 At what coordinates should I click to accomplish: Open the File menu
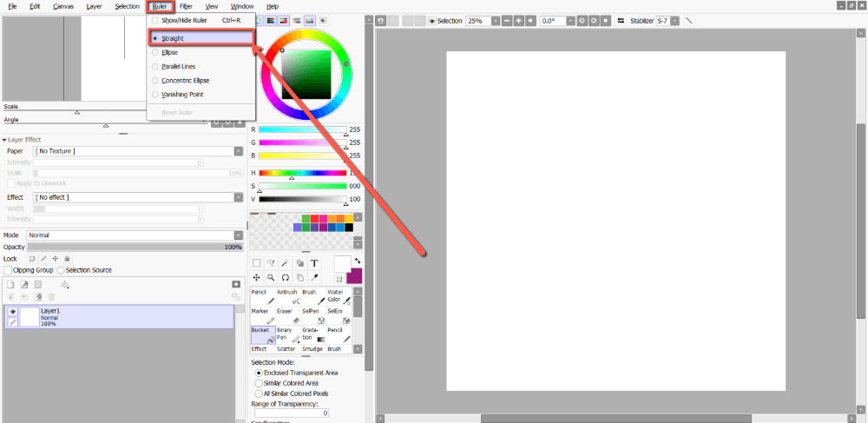point(12,7)
